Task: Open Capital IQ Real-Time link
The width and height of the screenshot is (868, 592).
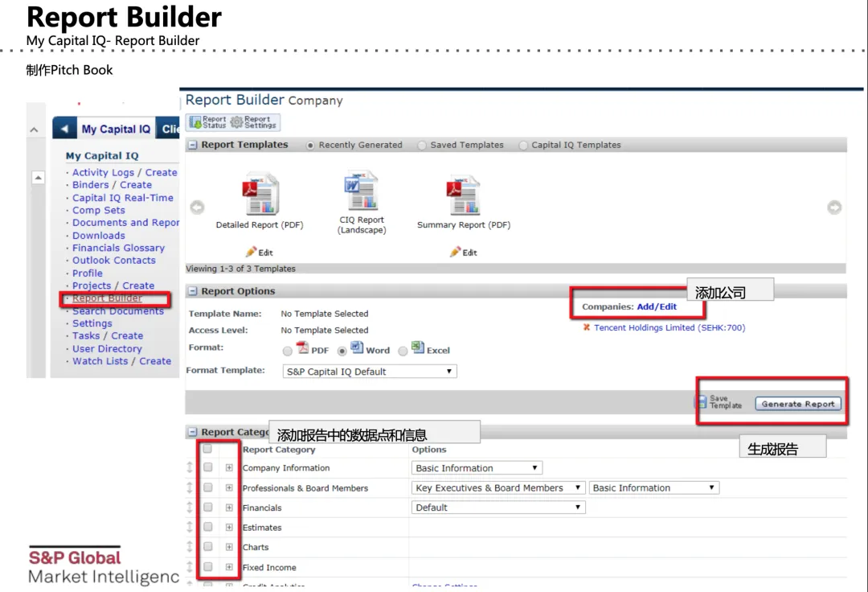Action: [x=123, y=198]
